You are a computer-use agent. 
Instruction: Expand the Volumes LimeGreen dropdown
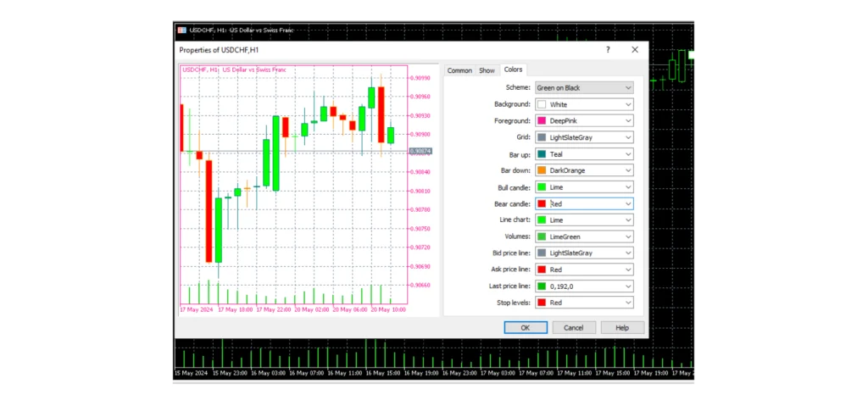point(584,236)
